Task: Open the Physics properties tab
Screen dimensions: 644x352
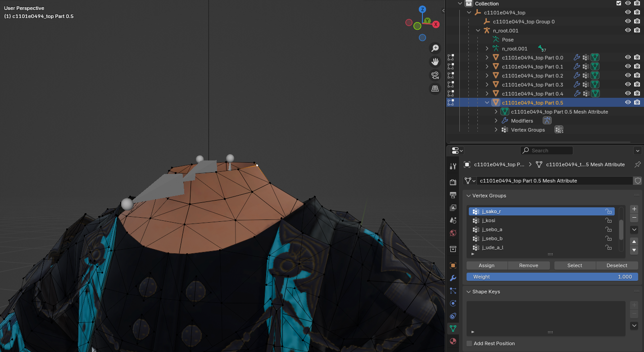Action: point(453,303)
